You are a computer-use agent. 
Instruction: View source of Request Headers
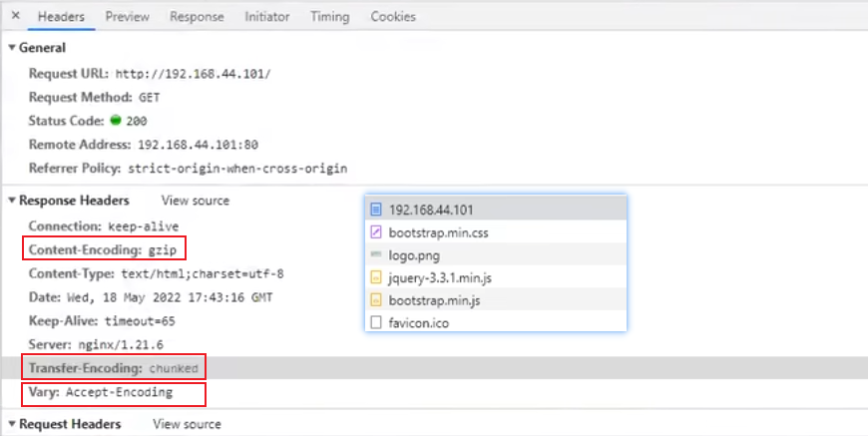[x=187, y=424]
